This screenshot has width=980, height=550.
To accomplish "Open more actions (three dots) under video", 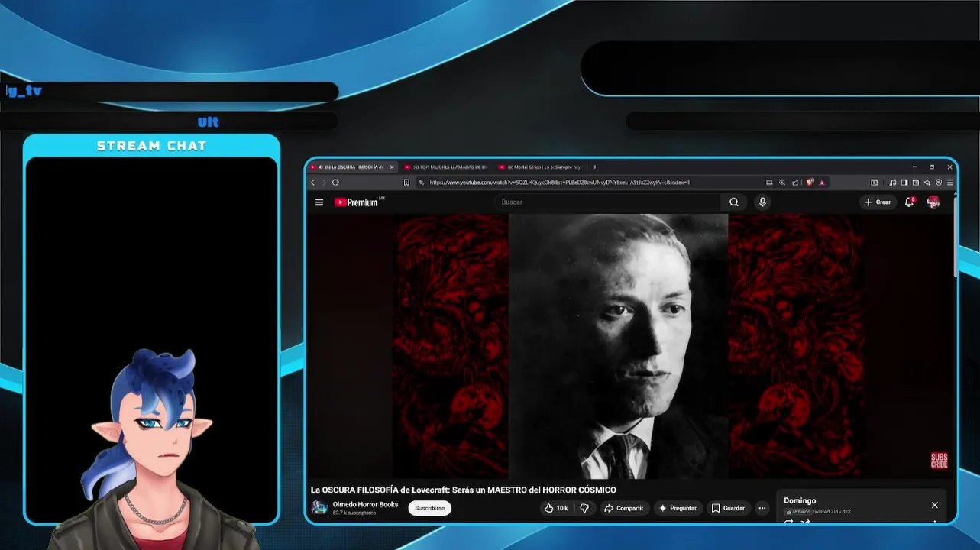I will pos(762,508).
